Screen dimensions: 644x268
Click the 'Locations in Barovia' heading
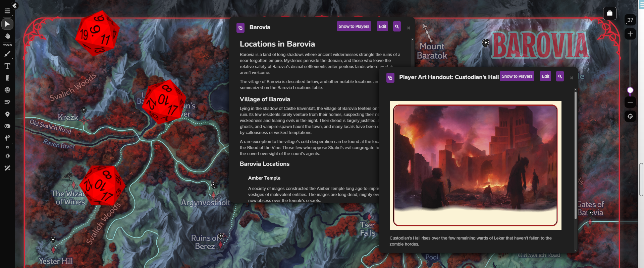(277, 44)
